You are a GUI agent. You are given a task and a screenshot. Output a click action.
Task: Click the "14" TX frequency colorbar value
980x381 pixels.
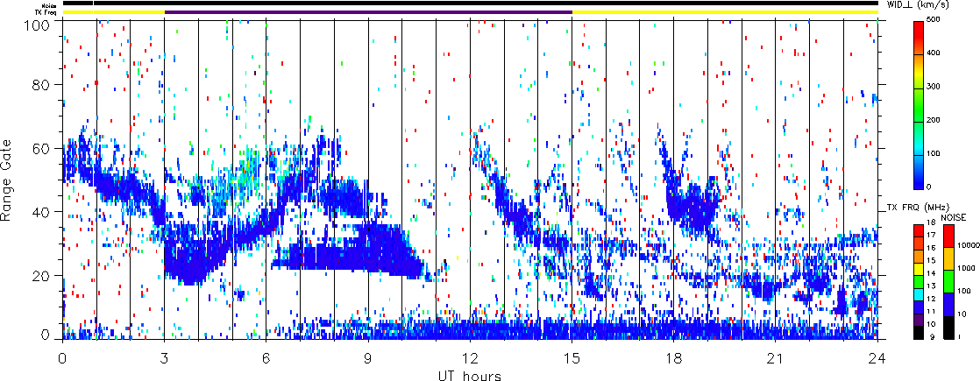(931, 273)
